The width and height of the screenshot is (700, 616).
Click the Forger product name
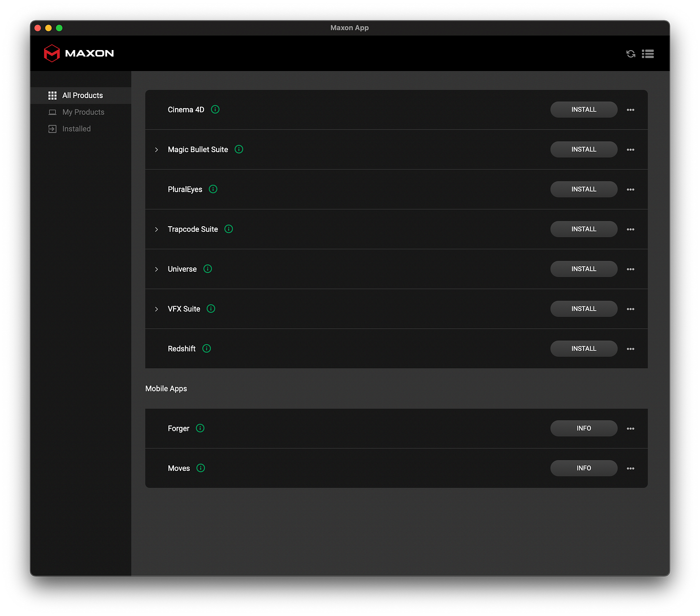178,428
